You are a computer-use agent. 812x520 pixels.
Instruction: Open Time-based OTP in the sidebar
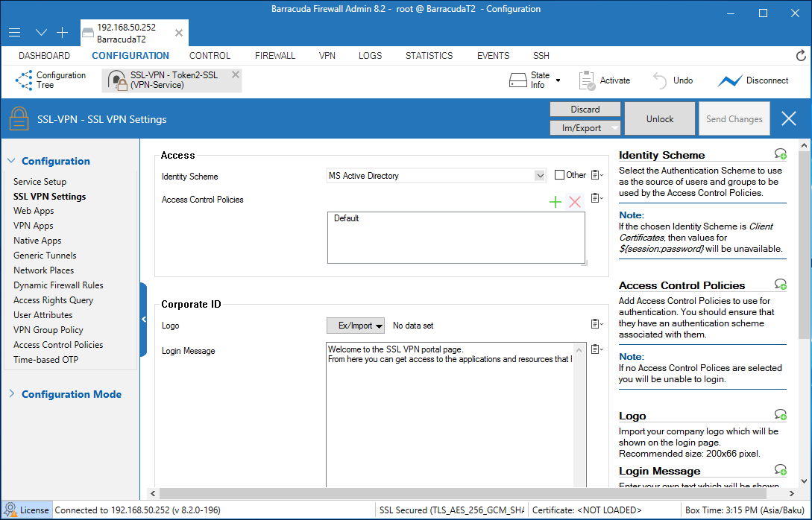(x=45, y=360)
